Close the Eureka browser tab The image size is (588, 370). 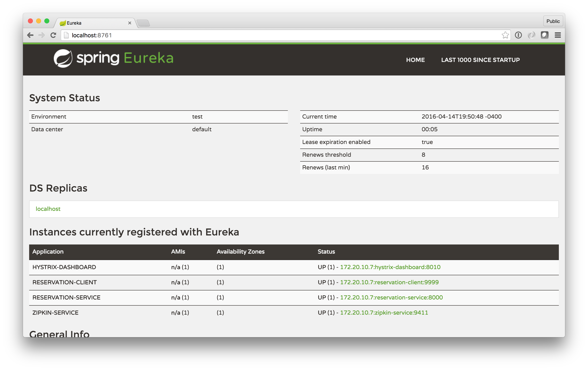coord(130,23)
